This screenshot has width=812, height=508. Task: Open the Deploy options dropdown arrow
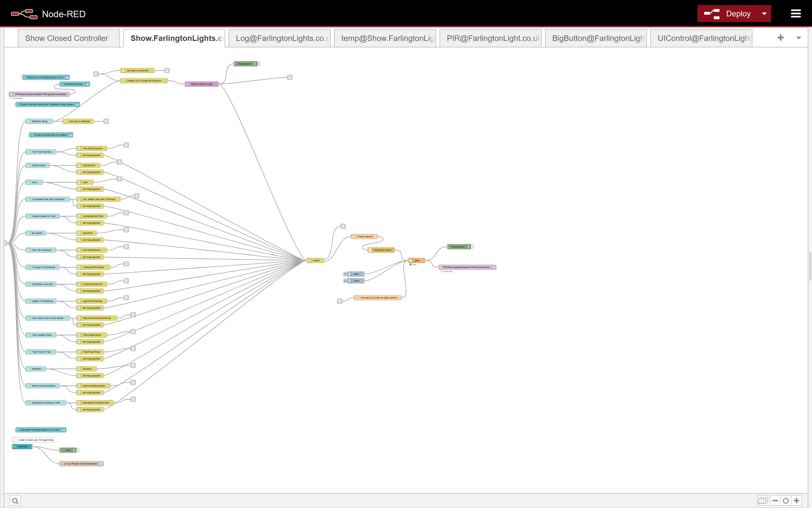tap(764, 14)
